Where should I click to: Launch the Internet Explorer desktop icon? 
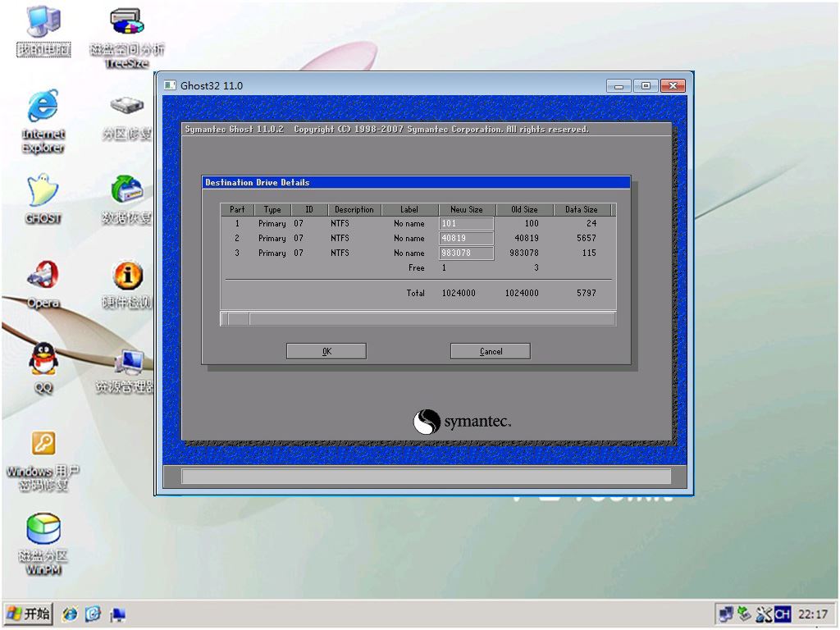[x=43, y=121]
